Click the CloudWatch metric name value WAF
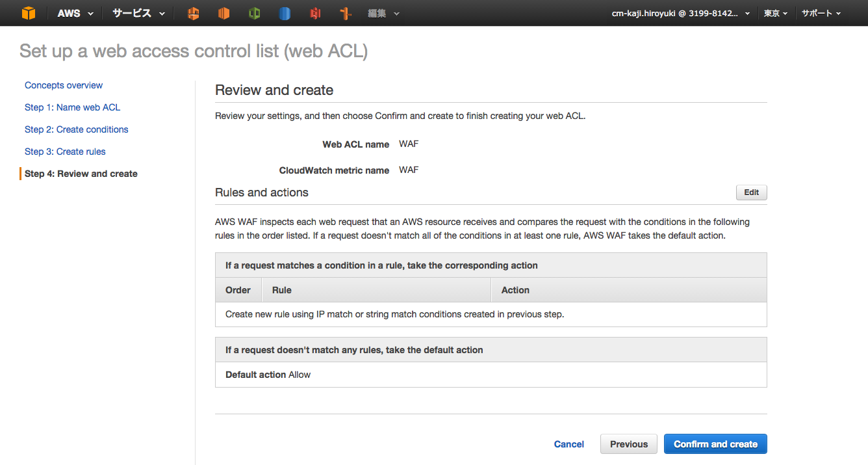This screenshot has height=465, width=868. (409, 170)
